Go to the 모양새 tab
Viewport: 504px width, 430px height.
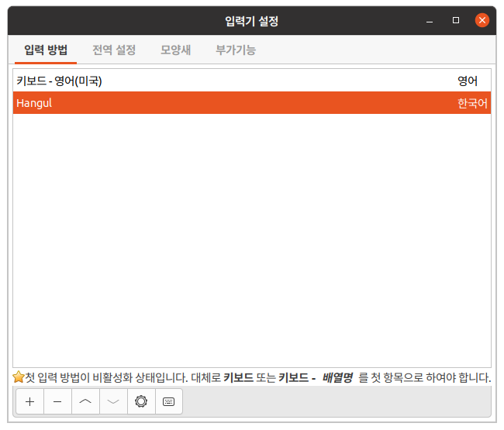click(x=176, y=50)
